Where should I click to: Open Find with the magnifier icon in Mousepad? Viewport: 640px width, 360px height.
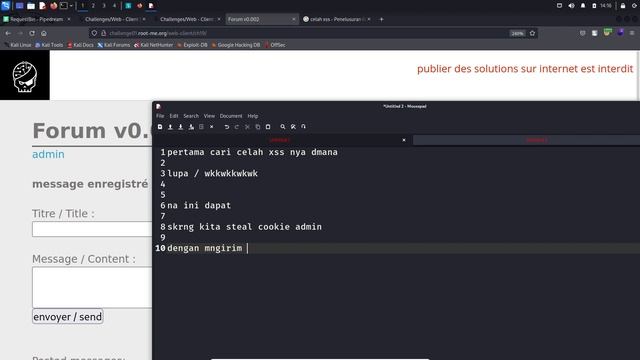(283, 127)
